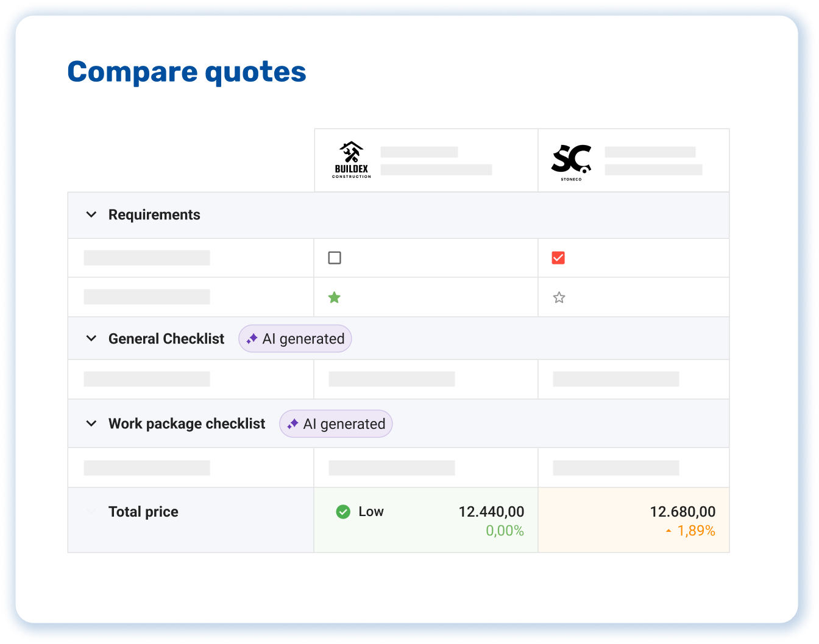
Task: Click the sparkle icon in General Checklist badge
Action: (252, 339)
